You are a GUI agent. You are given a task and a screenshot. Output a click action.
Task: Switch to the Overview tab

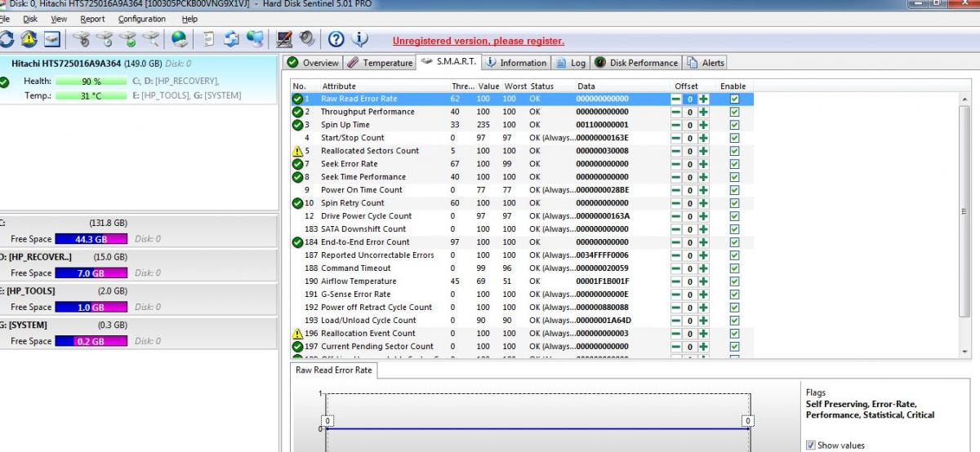312,63
